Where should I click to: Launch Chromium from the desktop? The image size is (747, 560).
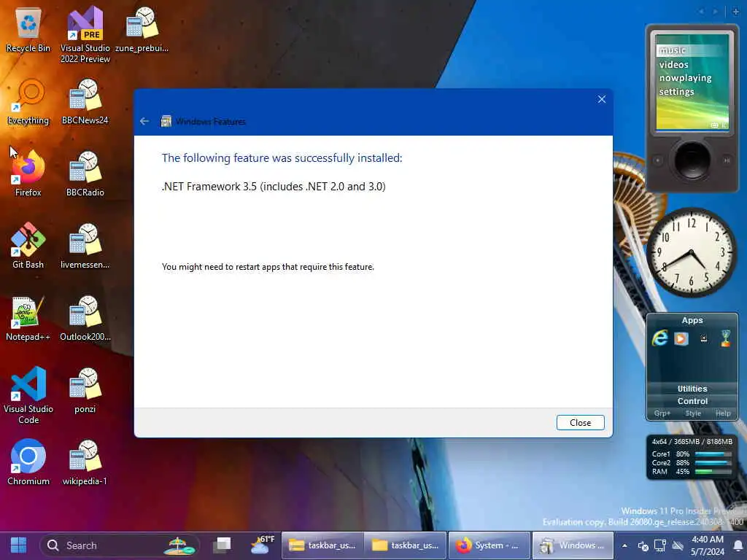coord(28,463)
